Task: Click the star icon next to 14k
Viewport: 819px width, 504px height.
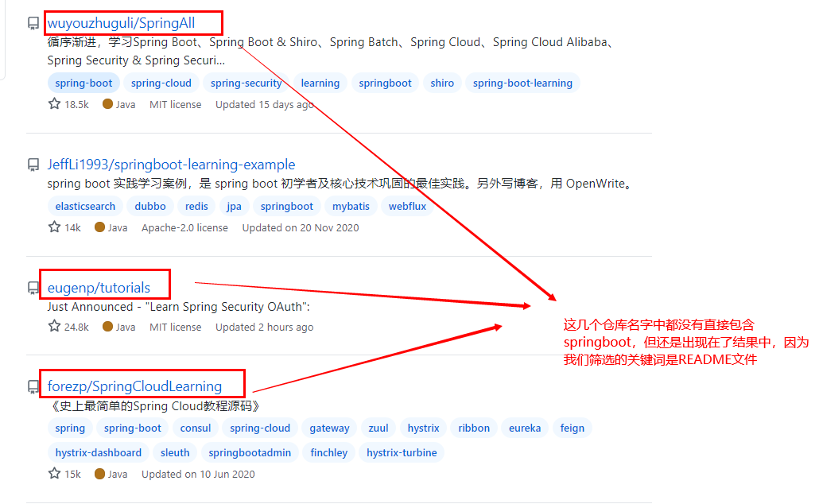Action: pyautogui.click(x=54, y=227)
